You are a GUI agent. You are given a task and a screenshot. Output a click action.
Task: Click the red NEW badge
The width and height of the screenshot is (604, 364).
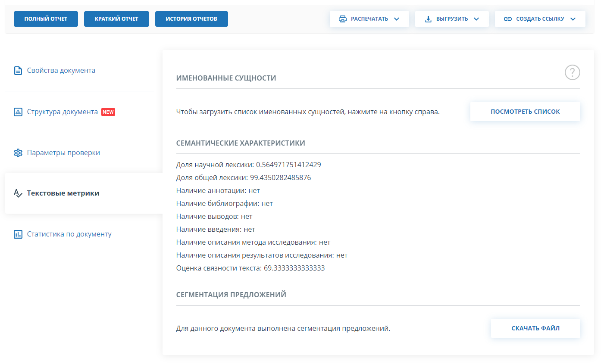[x=108, y=112]
